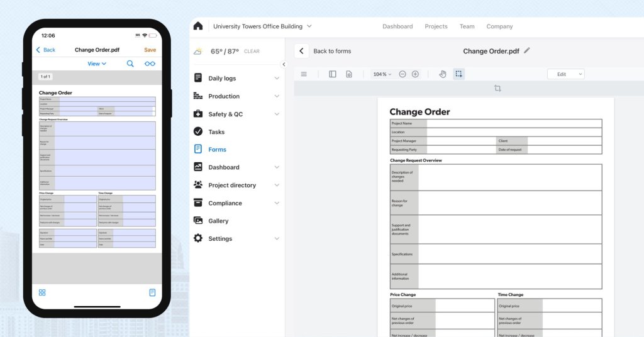Click Back to forms button
The width and height of the screenshot is (644, 337).
pos(325,51)
